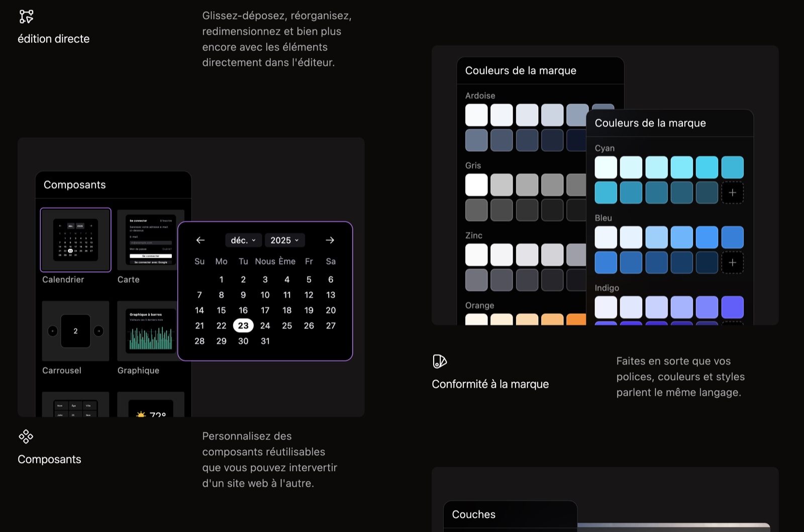Image resolution: width=804 pixels, height=532 pixels.
Task: Select day 31 in the calendar
Action: coord(265,341)
